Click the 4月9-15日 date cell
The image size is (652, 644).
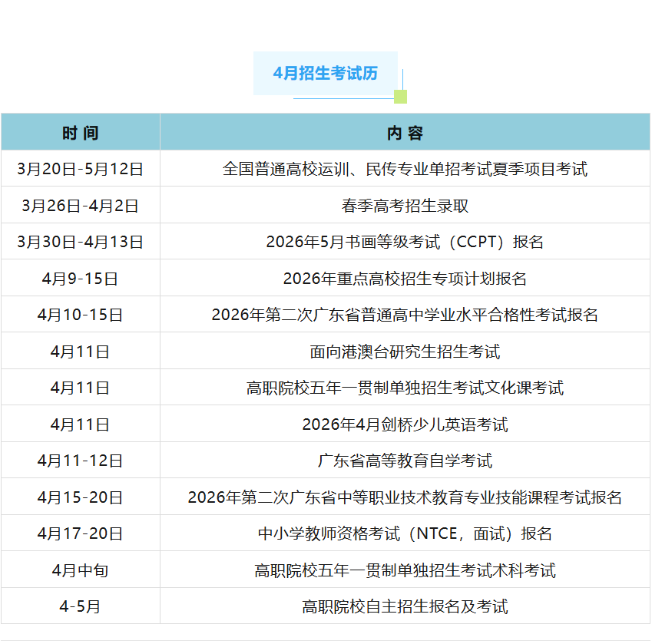click(x=81, y=279)
